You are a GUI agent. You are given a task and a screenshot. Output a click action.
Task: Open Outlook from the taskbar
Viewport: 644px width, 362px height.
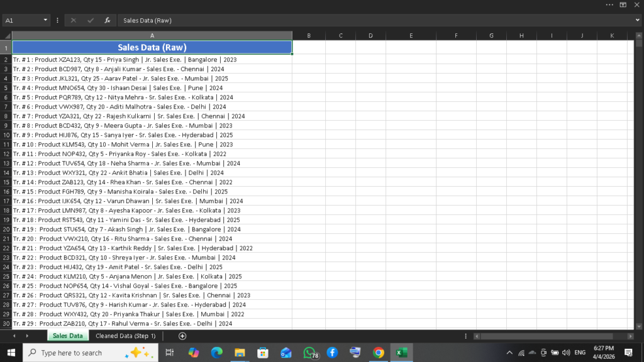pos(286,353)
